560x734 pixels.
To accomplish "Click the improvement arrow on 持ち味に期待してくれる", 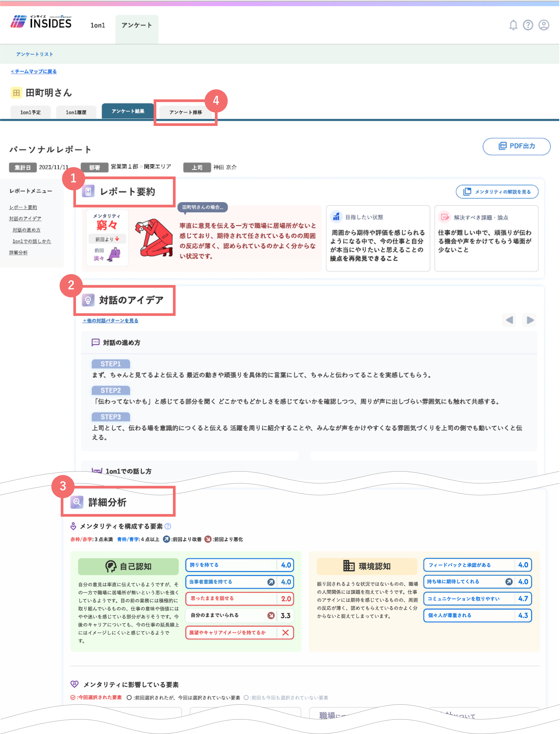I will [x=509, y=582].
